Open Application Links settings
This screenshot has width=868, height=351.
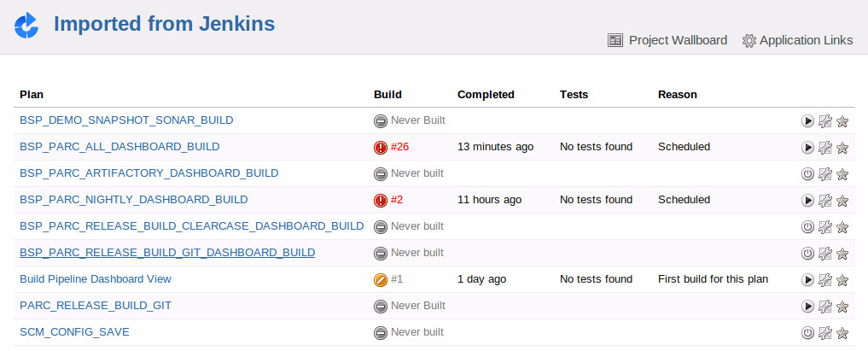click(x=797, y=40)
